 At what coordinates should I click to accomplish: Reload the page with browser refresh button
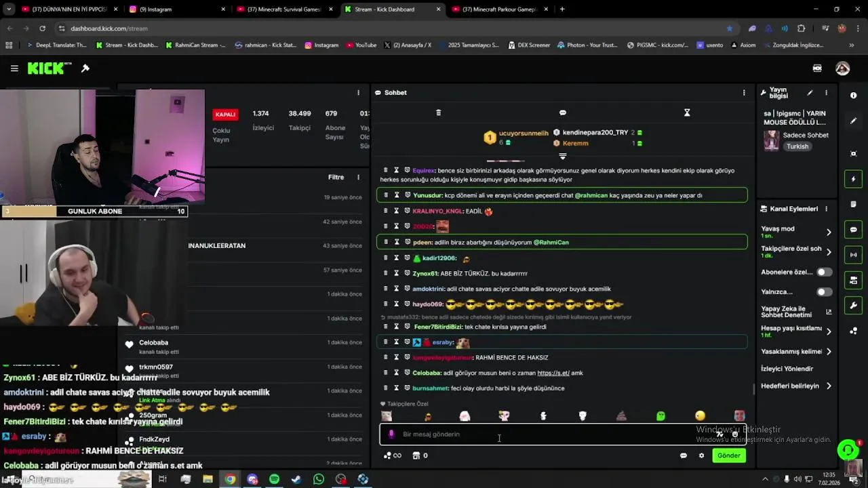click(42, 28)
